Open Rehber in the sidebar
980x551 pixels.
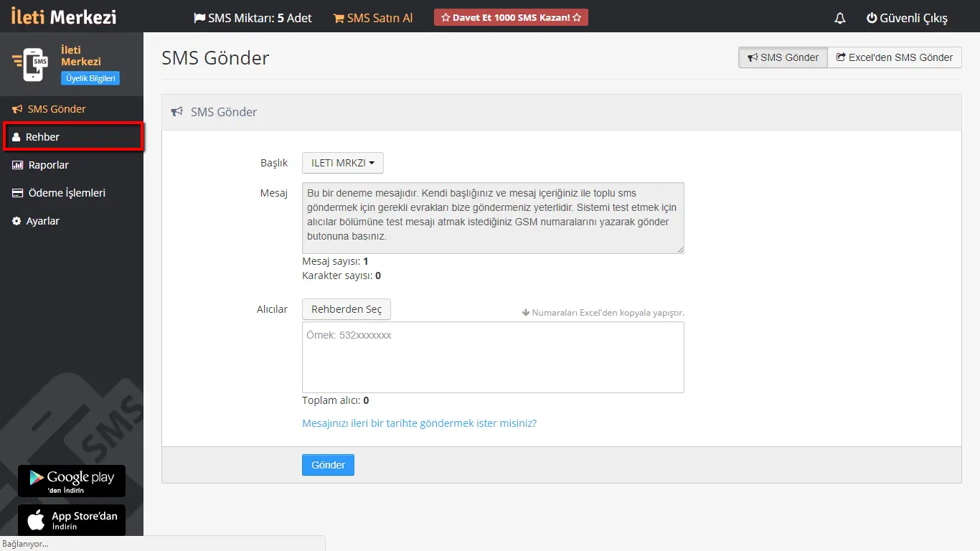pos(73,137)
